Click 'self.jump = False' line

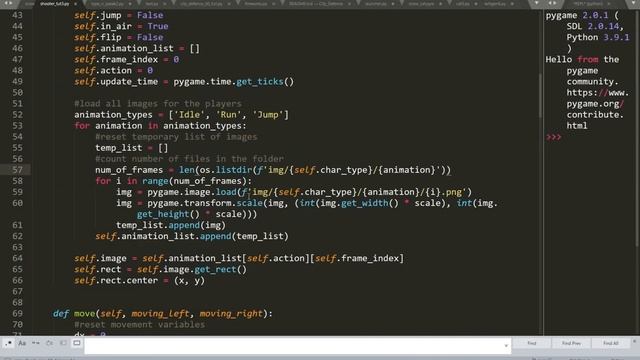[x=119, y=15]
